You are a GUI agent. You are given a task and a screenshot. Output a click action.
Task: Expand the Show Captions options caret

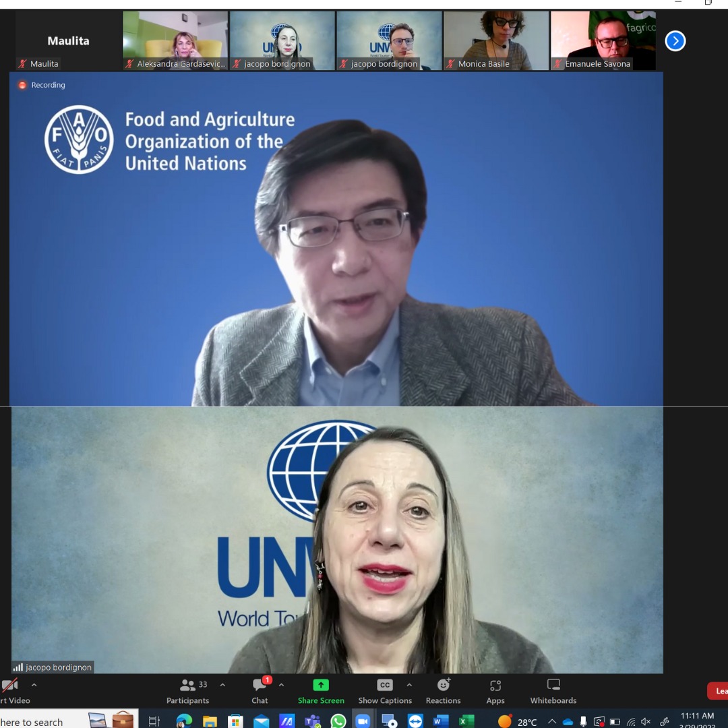tap(409, 685)
